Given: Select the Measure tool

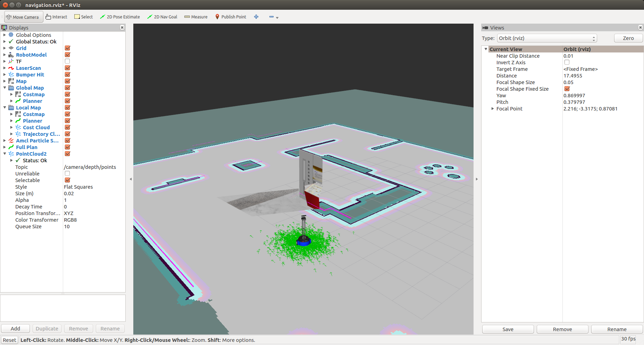Looking at the screenshot, I should click(196, 17).
